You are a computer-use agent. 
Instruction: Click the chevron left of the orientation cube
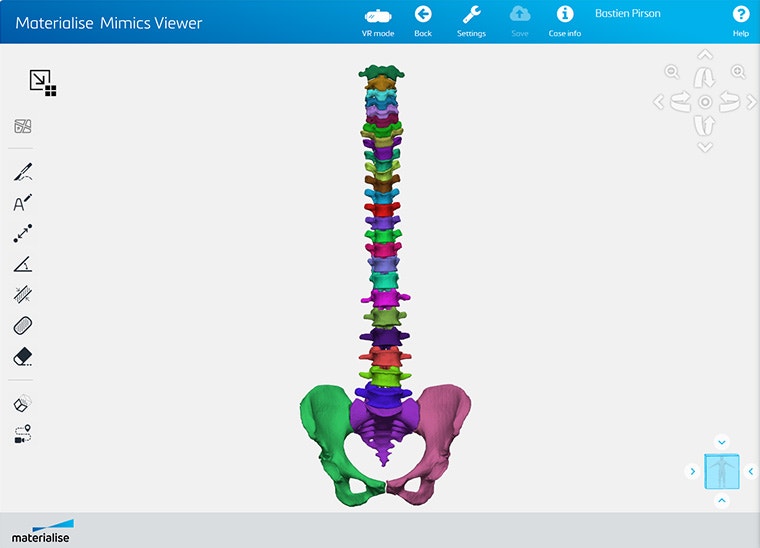(x=691, y=471)
